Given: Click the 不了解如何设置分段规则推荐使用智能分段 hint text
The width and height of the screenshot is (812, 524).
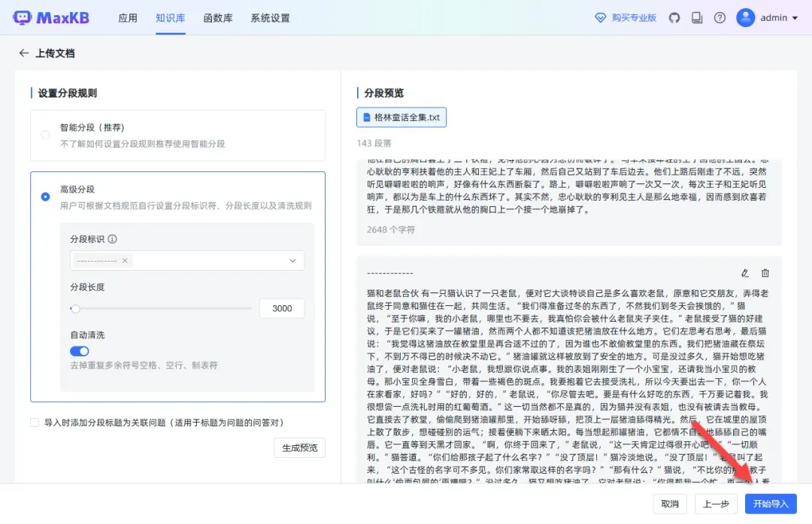Looking at the screenshot, I should [142, 144].
